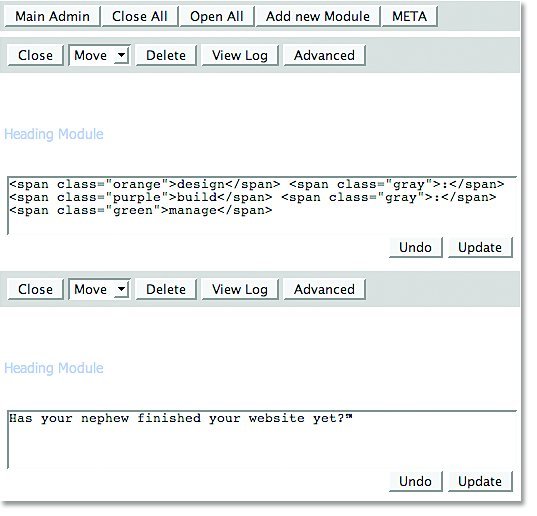Click into the span class HTML textarea
The image size is (537, 516).
[262, 206]
